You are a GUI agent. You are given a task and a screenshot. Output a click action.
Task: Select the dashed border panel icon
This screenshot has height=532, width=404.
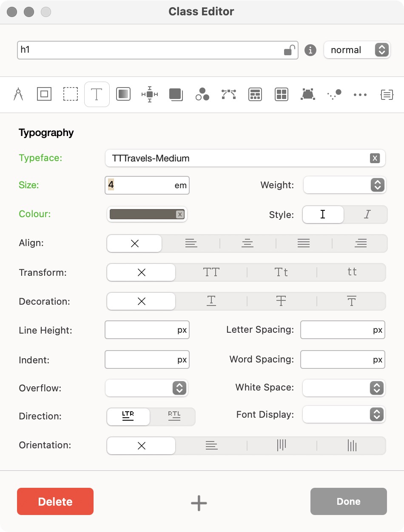(x=71, y=94)
